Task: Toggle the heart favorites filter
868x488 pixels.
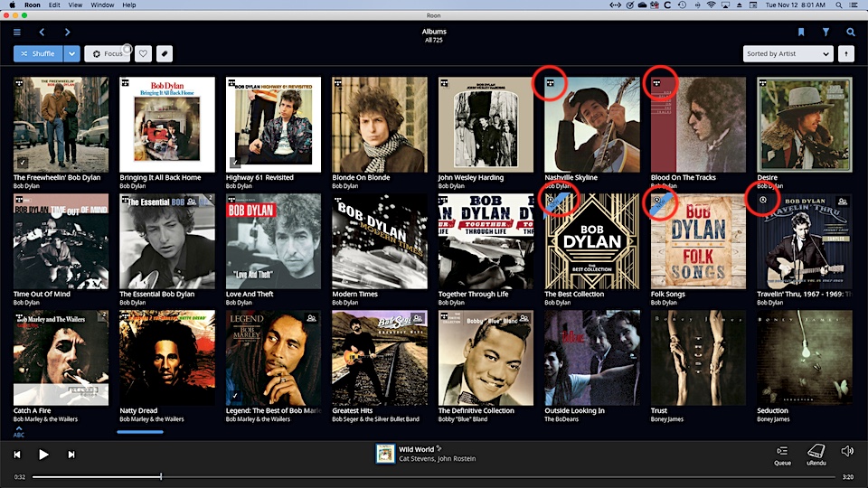Action: click(143, 54)
